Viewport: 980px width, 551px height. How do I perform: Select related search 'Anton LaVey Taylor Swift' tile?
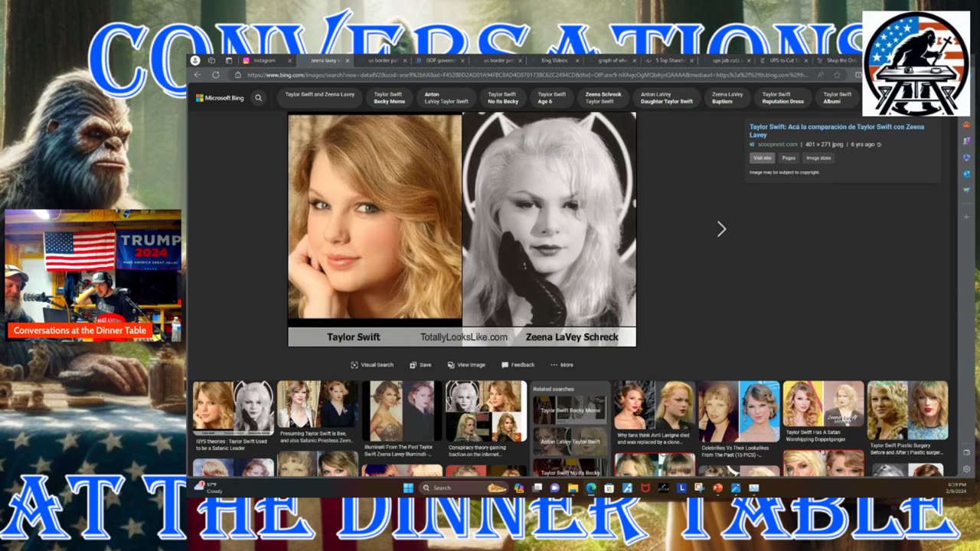[570, 442]
